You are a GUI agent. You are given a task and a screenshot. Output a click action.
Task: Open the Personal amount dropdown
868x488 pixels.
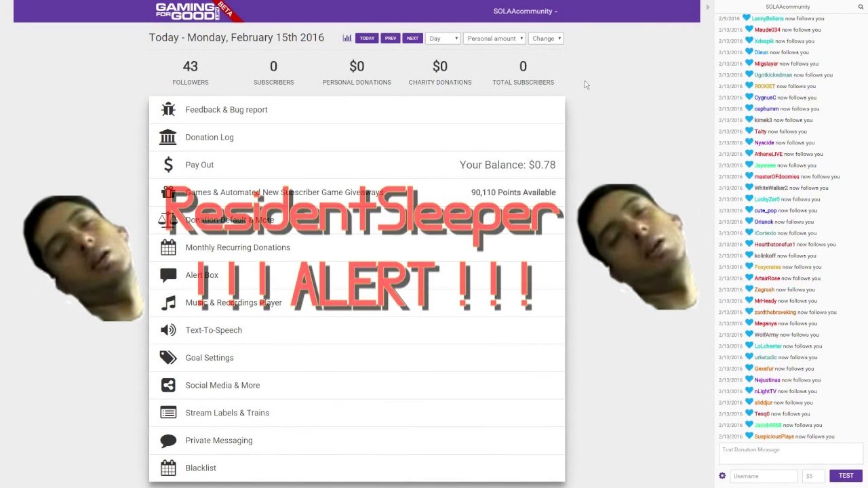(x=494, y=39)
